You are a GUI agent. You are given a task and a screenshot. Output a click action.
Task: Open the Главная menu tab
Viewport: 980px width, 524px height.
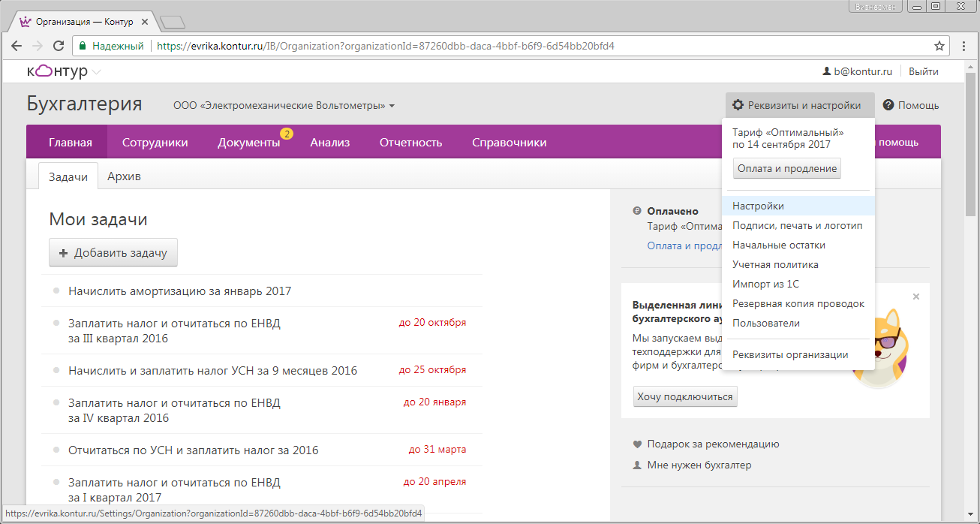[x=71, y=143]
